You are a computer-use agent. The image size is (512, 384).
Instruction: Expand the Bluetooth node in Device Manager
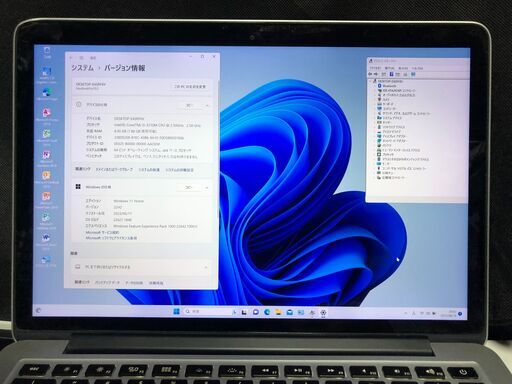click(x=375, y=86)
